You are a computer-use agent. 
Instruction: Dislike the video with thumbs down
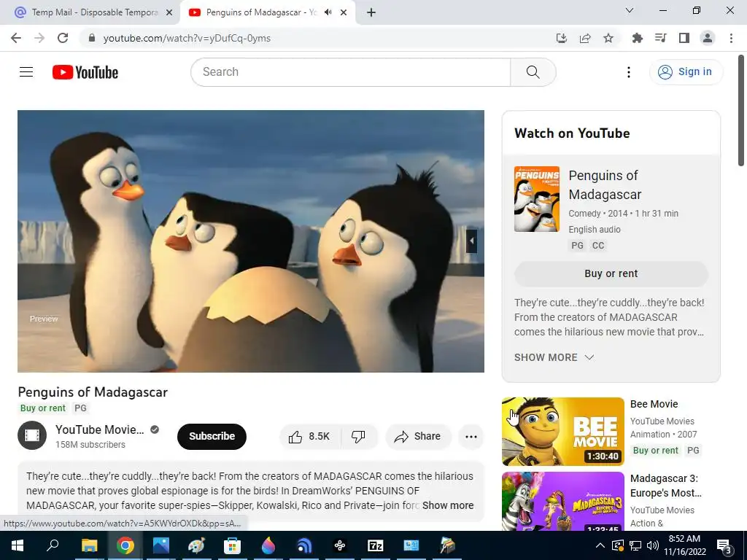point(359,436)
